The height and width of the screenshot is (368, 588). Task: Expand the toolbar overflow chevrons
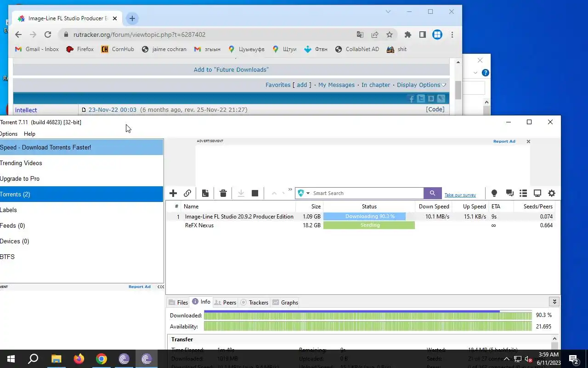click(x=290, y=190)
